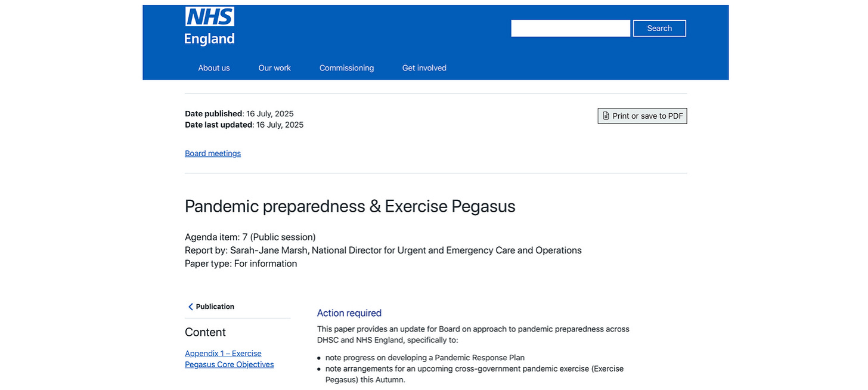The image size is (868, 390).
Task: Click the Action required heading
Action: point(349,313)
